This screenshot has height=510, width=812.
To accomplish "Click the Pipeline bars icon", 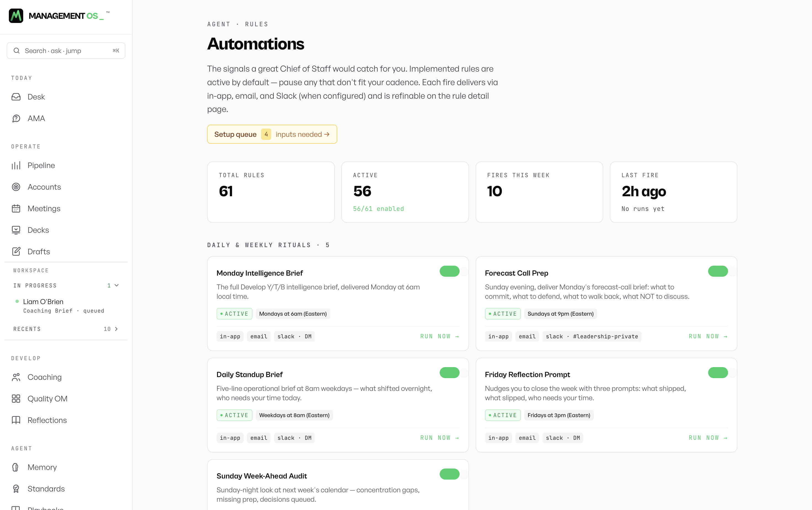I will point(16,165).
